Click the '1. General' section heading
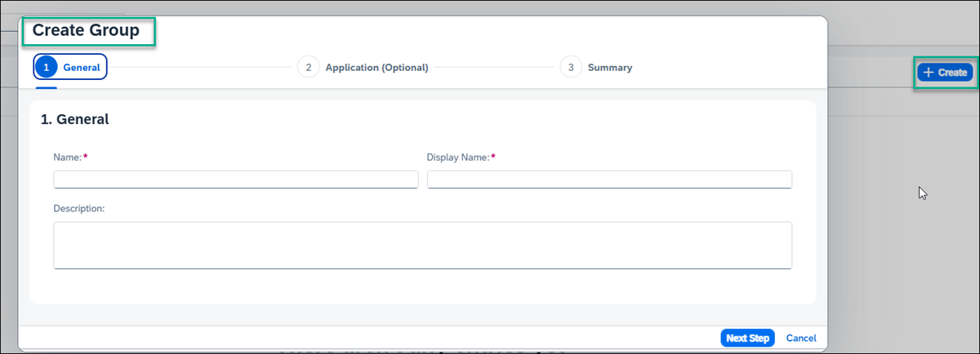 pos(75,119)
